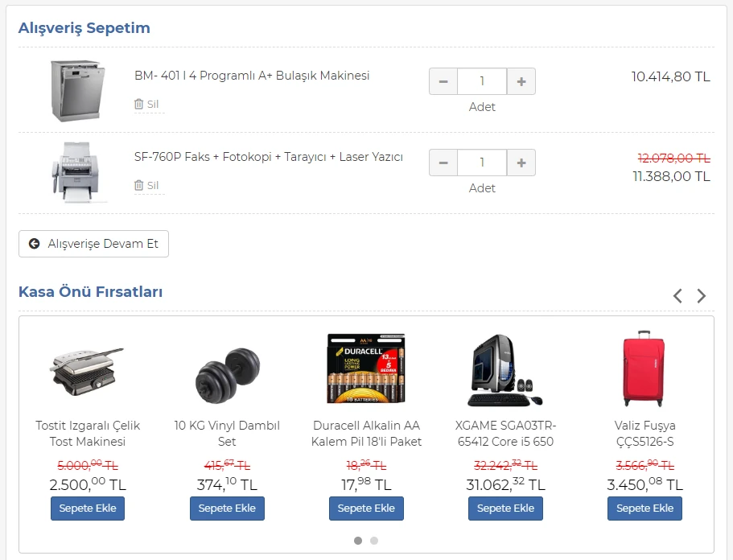Decrease SF-760P printer quantity with minus
The image size is (733, 560).
(x=443, y=163)
